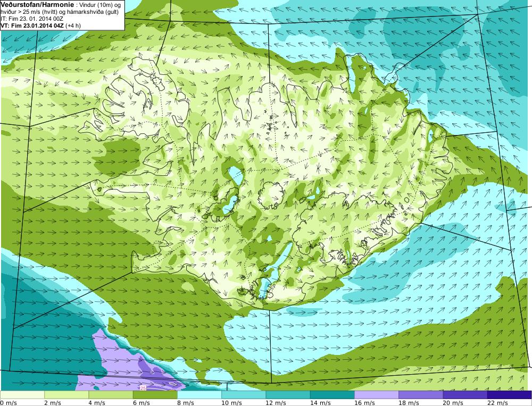Click the "2 m/s" legend label
Image resolution: width=532 pixels, height=406 pixels.
[53, 403]
